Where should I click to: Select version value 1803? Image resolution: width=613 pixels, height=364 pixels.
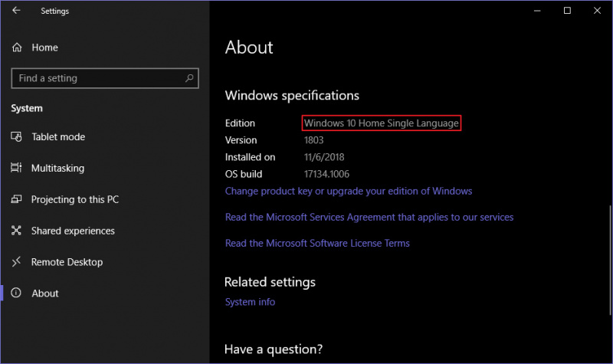314,140
